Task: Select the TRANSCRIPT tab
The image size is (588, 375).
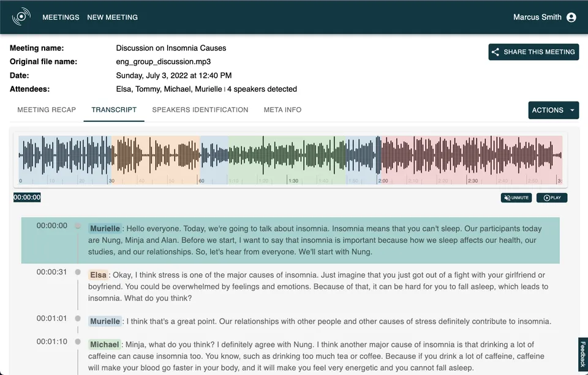Action: pos(114,110)
